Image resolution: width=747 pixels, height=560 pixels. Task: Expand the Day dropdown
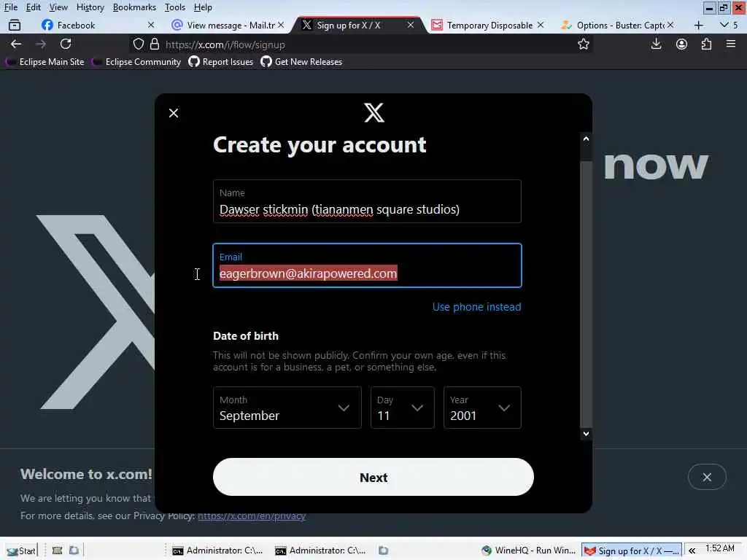[403, 408]
